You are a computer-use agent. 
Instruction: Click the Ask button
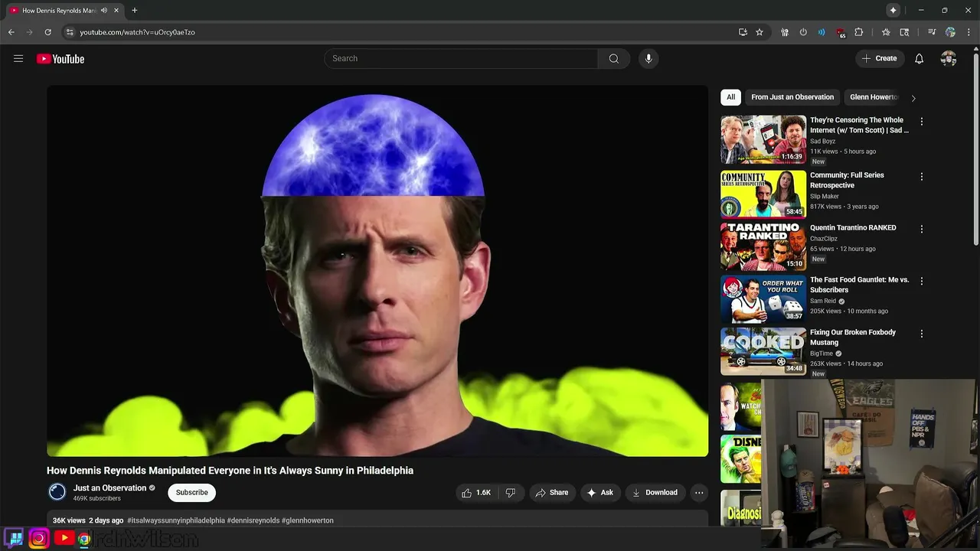click(x=600, y=493)
